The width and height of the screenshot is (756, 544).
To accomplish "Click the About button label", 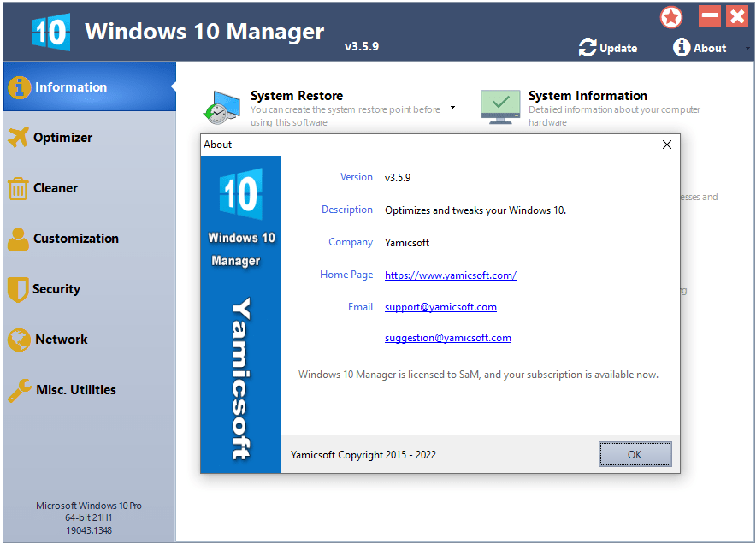I will point(710,48).
